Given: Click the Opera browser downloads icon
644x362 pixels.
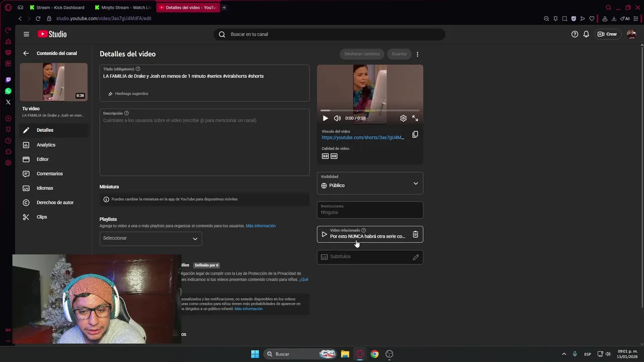Looking at the screenshot, I should (x=614, y=19).
